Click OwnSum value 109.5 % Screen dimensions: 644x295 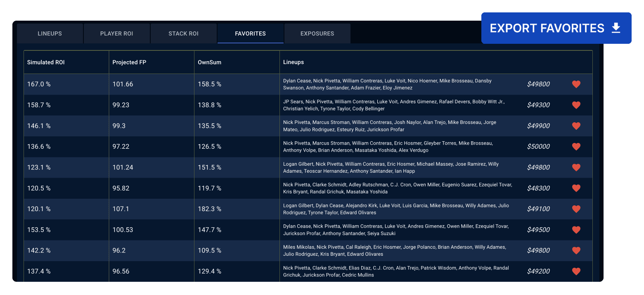[209, 250]
